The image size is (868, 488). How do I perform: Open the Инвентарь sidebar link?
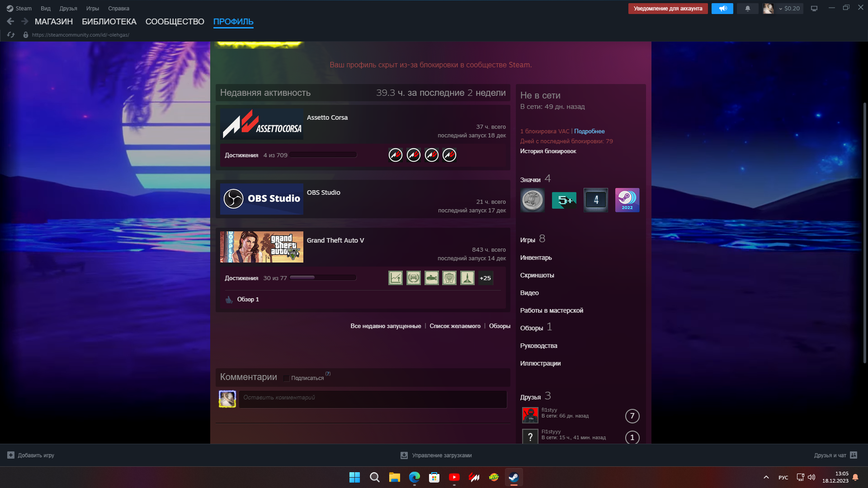point(536,258)
